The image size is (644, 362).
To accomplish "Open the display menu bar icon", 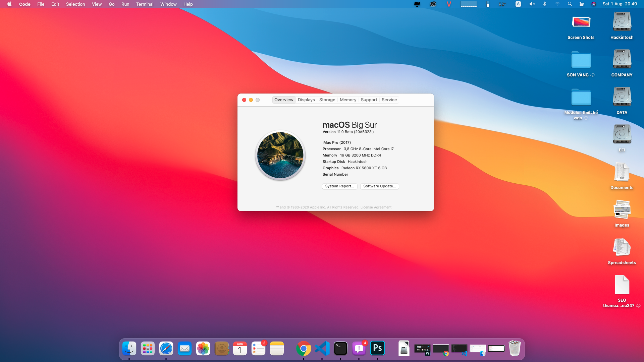I will point(417,4).
